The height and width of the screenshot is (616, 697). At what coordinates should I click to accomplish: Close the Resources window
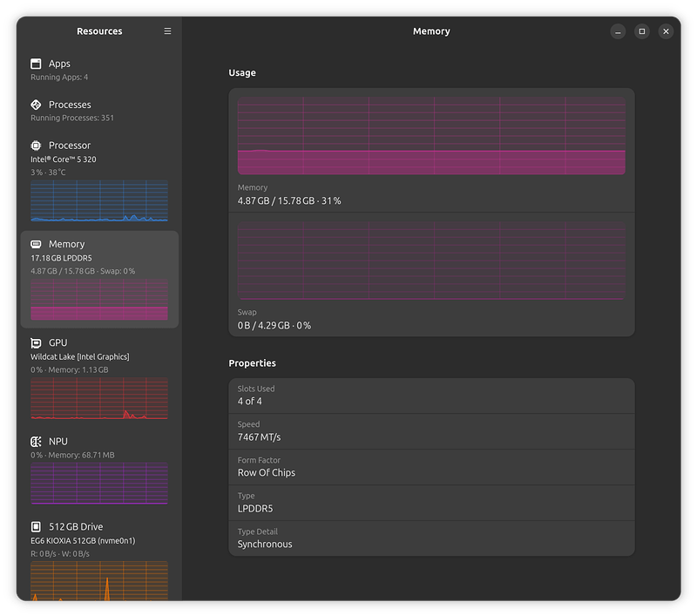tap(666, 31)
